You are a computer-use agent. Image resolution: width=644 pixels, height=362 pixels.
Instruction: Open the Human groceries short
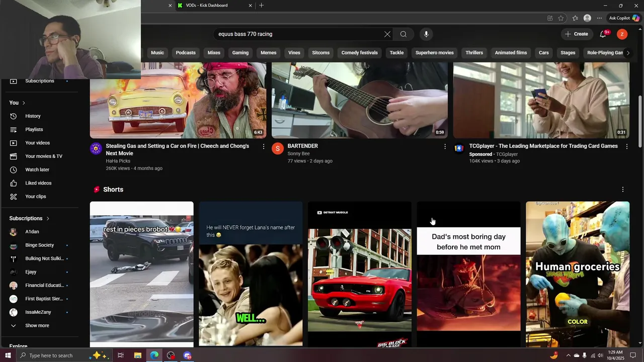(x=578, y=274)
